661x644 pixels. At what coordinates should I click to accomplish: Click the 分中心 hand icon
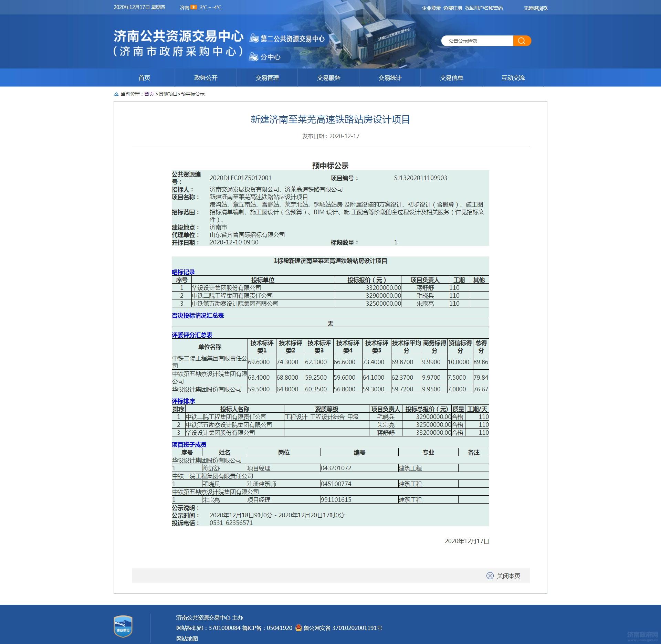tap(254, 57)
